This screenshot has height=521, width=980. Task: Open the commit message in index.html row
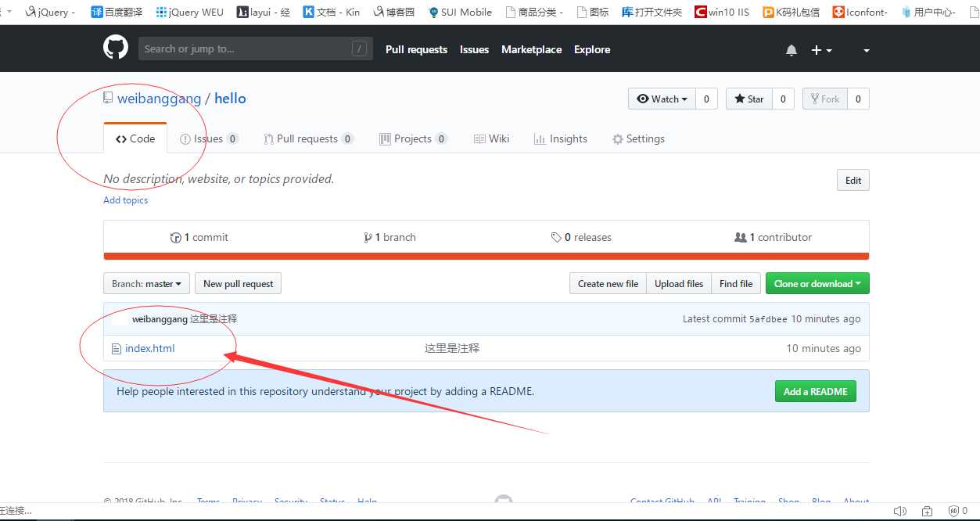(452, 348)
